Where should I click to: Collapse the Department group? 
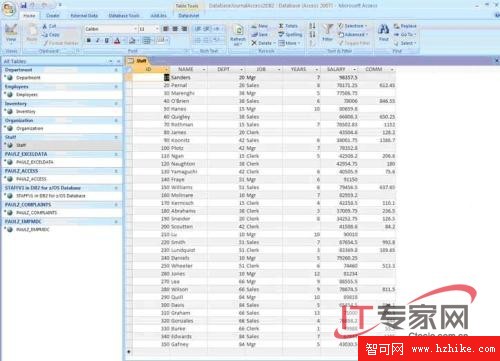tap(116, 70)
